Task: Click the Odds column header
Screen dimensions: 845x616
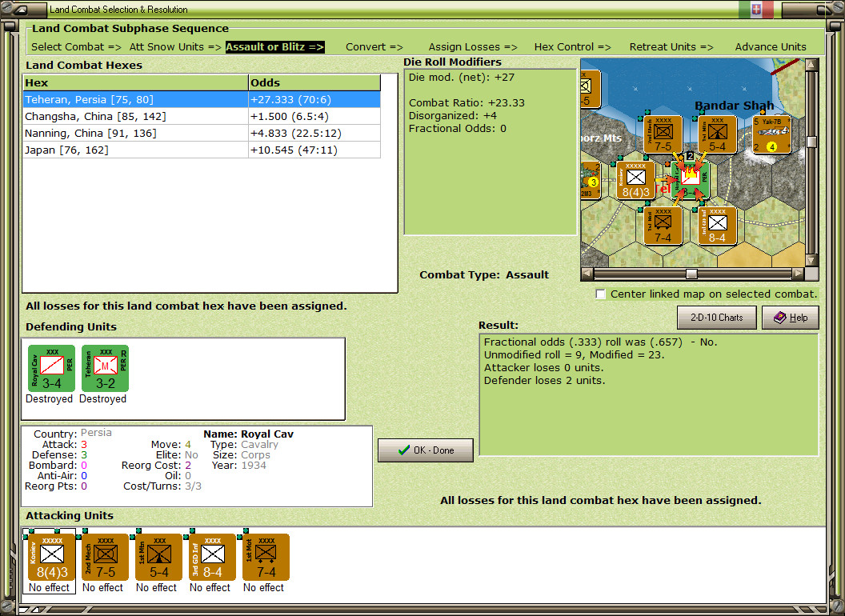Action: (x=314, y=83)
